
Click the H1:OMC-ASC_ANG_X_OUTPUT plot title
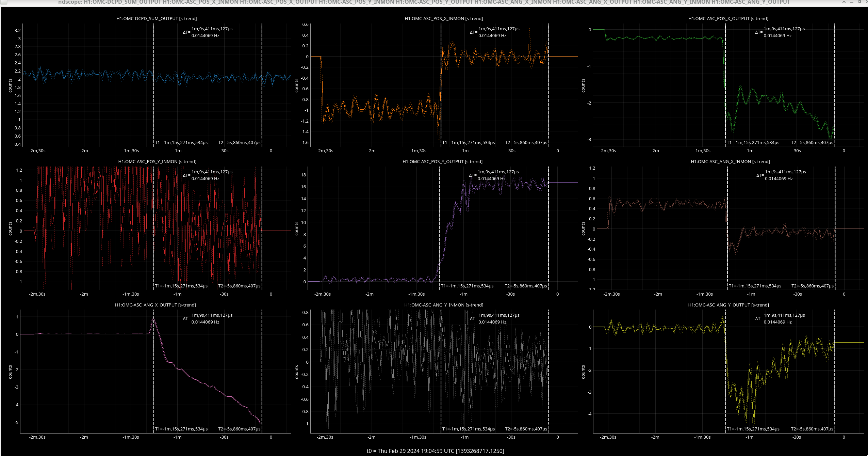point(155,305)
